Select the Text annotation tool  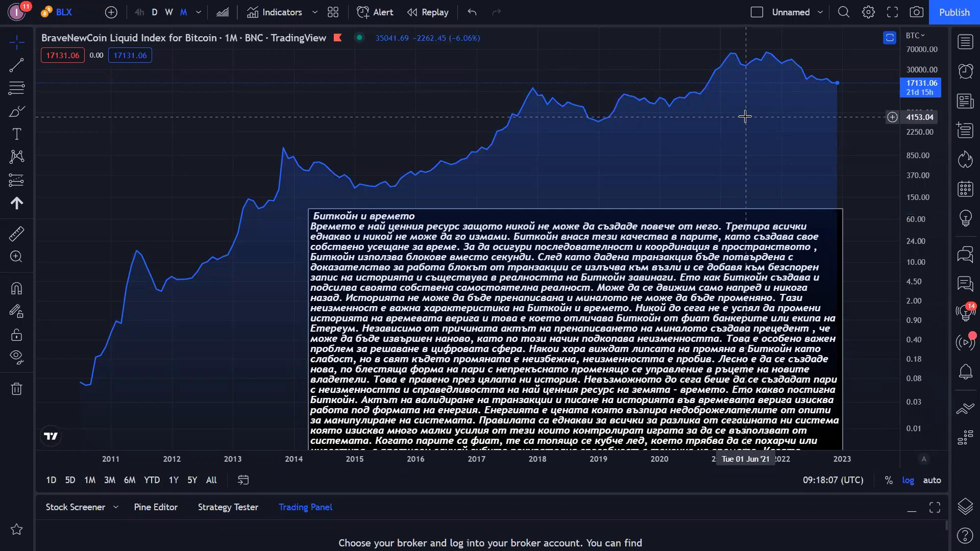16,134
